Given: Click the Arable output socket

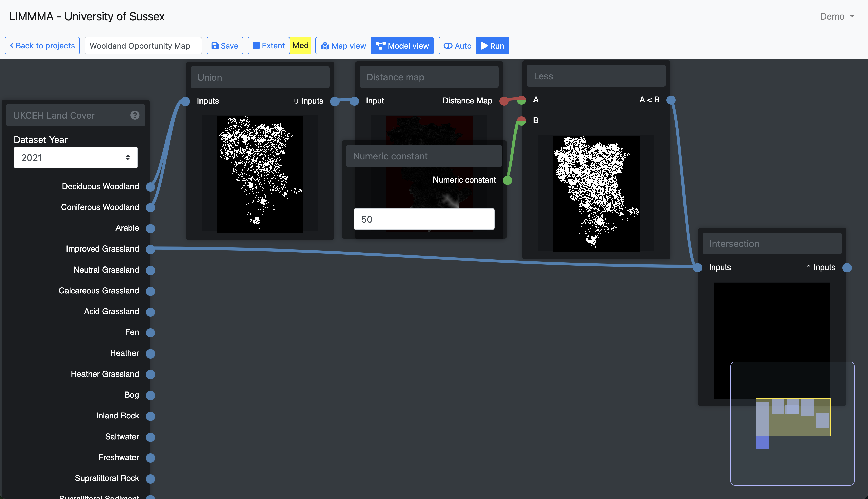Looking at the screenshot, I should pyautogui.click(x=151, y=229).
